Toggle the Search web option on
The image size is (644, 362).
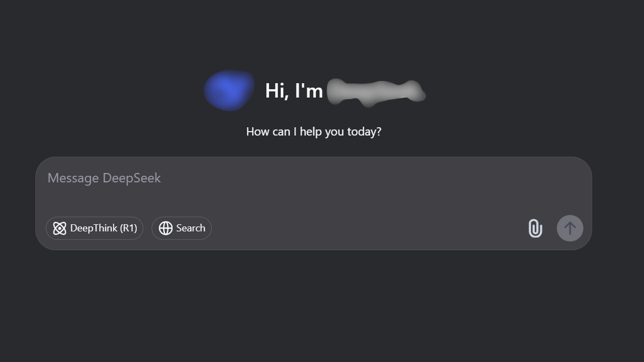181,228
